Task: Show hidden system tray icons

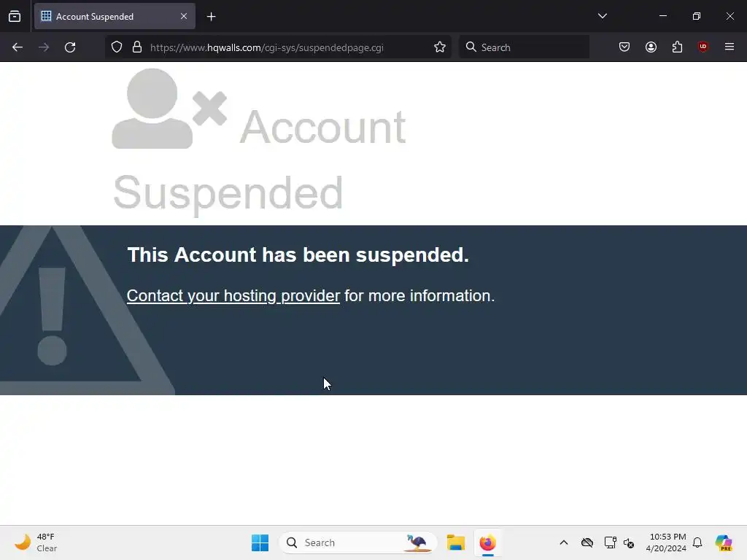Action: coord(564,542)
